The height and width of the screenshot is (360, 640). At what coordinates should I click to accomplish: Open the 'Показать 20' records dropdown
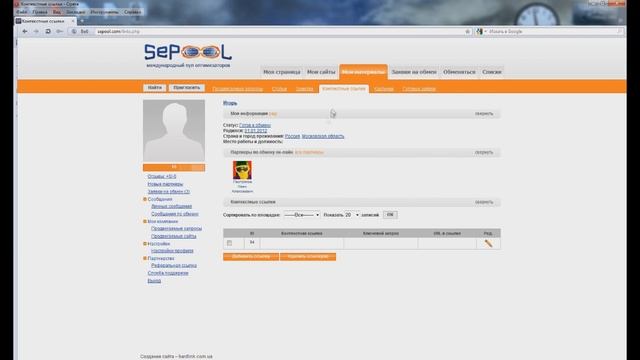(x=352, y=215)
